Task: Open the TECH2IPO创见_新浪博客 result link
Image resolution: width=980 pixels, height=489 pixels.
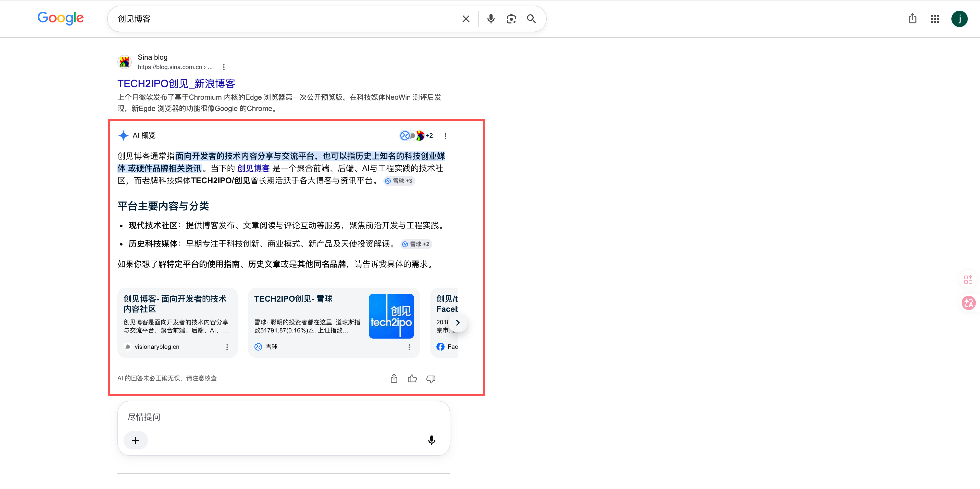Action: [176, 84]
